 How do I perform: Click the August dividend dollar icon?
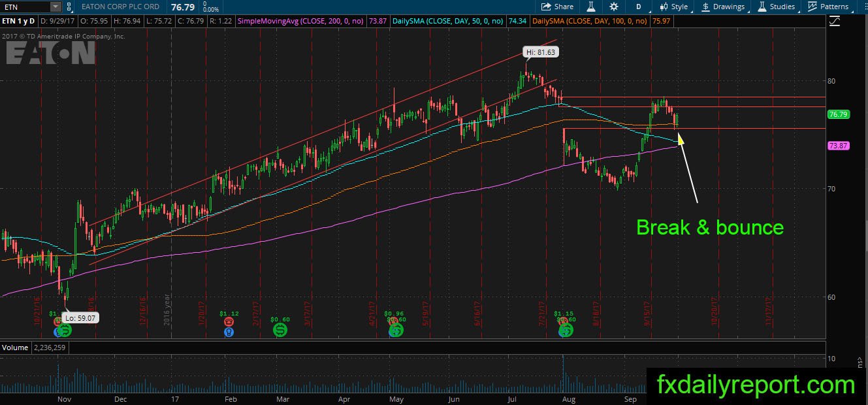(566, 331)
